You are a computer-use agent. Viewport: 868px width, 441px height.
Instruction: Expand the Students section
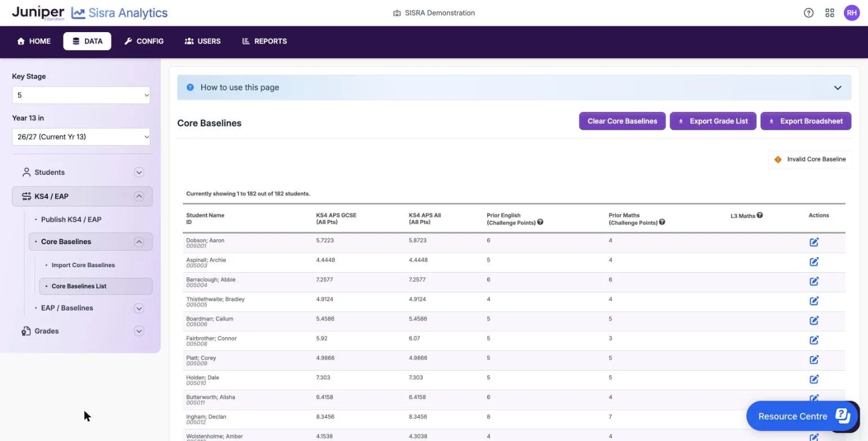tap(139, 173)
